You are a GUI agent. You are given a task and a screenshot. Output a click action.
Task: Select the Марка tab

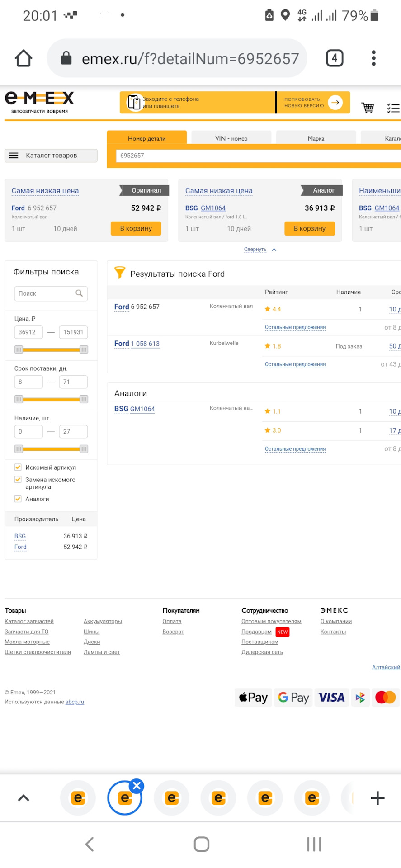click(x=316, y=138)
